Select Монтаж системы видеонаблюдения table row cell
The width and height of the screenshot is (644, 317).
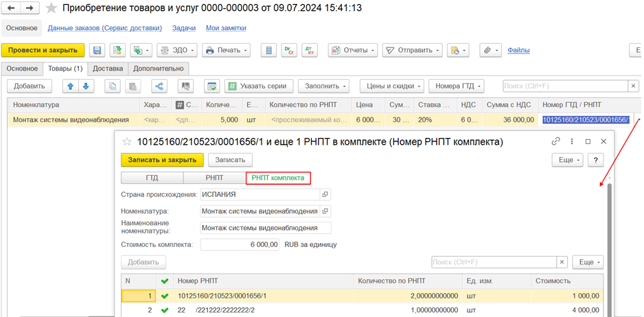click(x=74, y=120)
